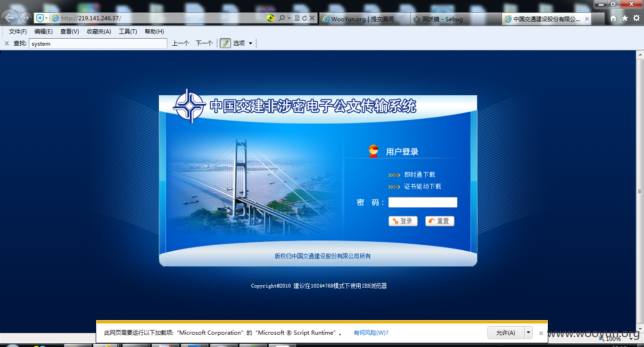Go back with the browser Back arrow

(10, 18)
